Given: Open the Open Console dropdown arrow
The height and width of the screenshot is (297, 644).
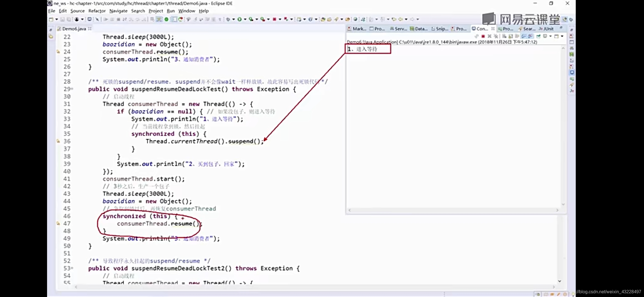Looking at the screenshot, I should pos(562,36).
